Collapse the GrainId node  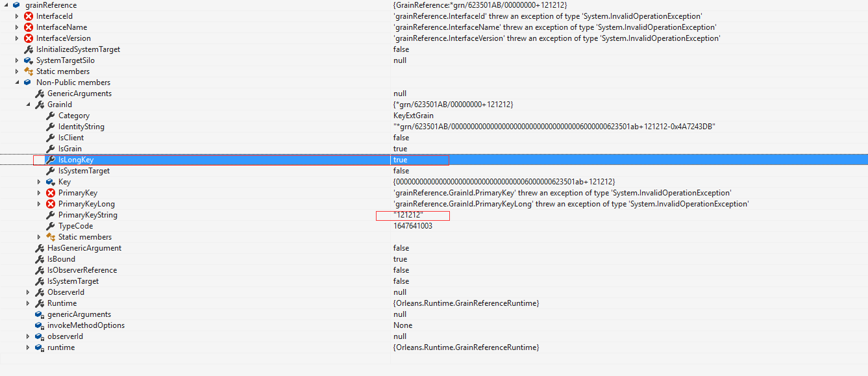click(x=29, y=104)
